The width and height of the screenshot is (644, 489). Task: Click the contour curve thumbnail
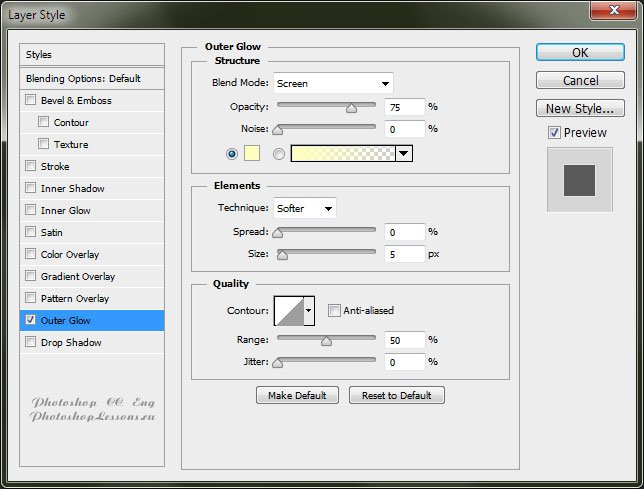[288, 311]
